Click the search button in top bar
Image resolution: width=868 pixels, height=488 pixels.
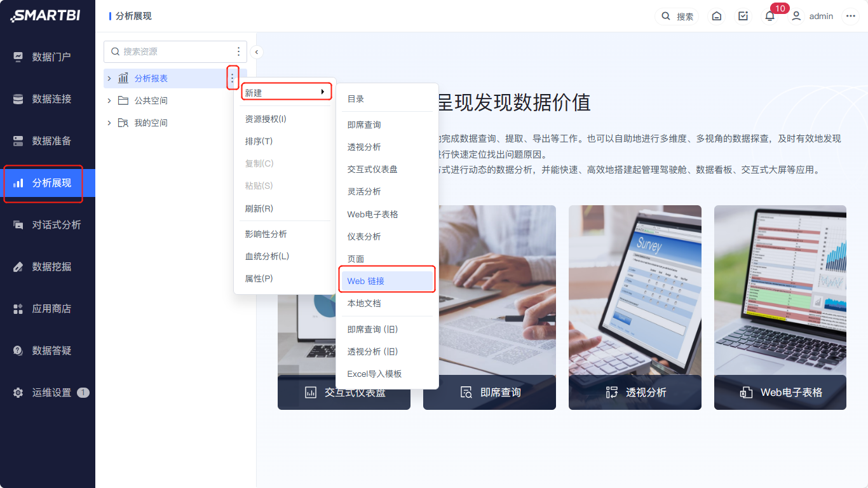[x=677, y=17]
